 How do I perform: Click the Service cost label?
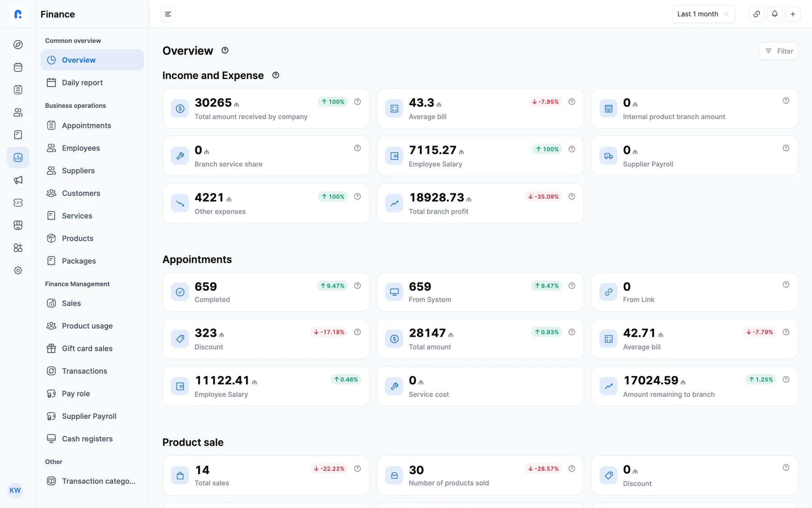(x=429, y=395)
